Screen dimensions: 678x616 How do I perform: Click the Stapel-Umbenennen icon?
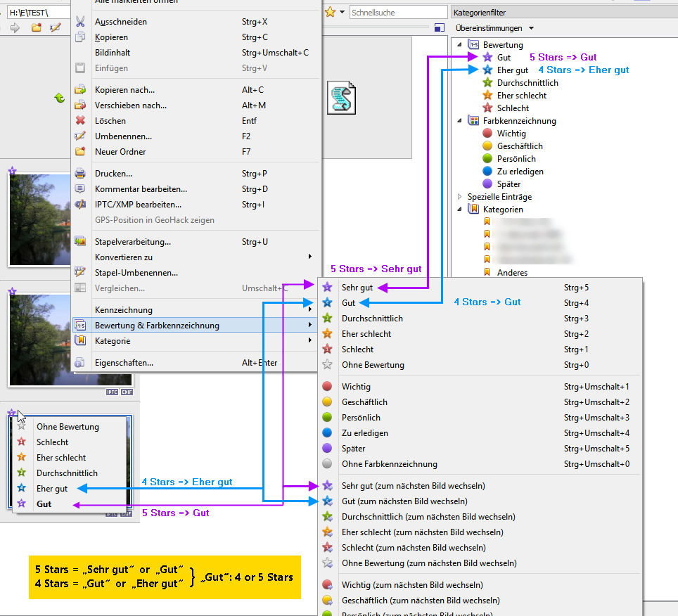click(80, 272)
